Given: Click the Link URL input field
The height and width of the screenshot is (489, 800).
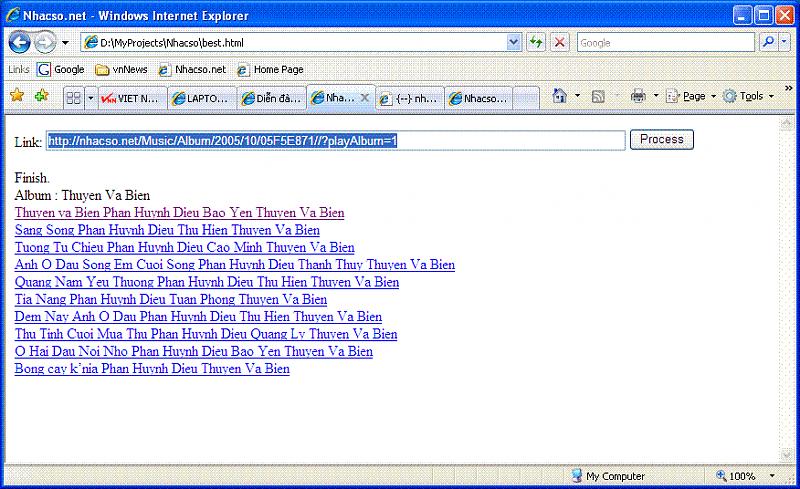Looking at the screenshot, I should pyautogui.click(x=335, y=141).
